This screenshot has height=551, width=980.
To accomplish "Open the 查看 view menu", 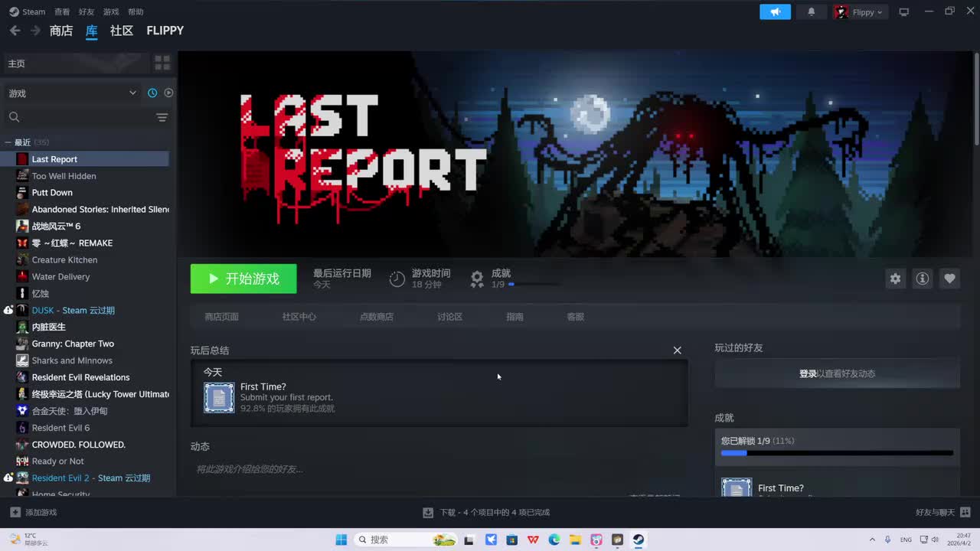I will (62, 11).
